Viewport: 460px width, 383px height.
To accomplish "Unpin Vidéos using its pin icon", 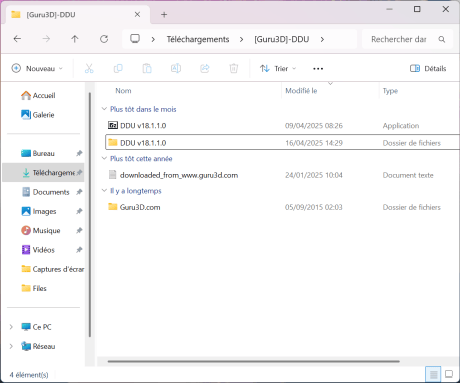I will (79, 250).
